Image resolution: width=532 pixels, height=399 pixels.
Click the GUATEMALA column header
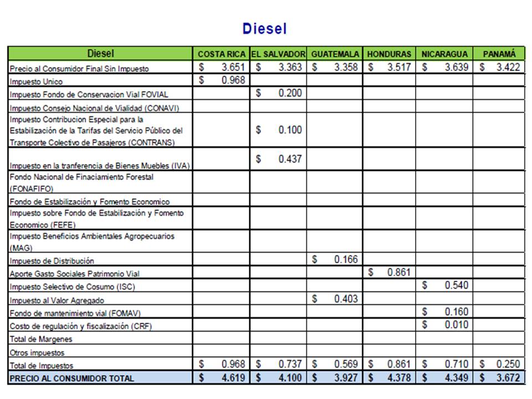click(335, 54)
